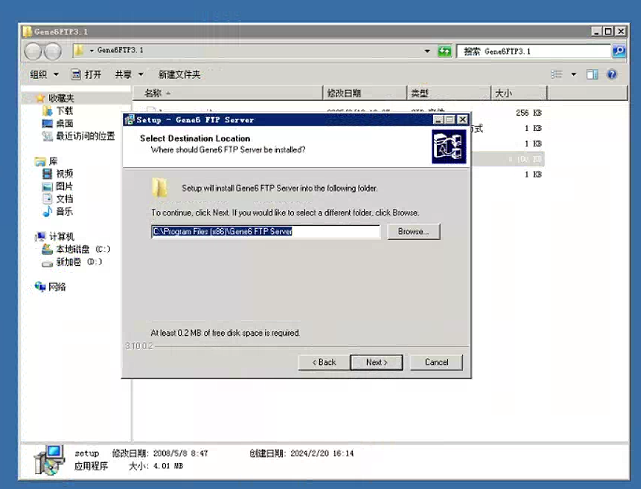The height and width of the screenshot is (489, 641).
Task: Click 打开 in Explorer toolbar
Action: tap(86, 74)
